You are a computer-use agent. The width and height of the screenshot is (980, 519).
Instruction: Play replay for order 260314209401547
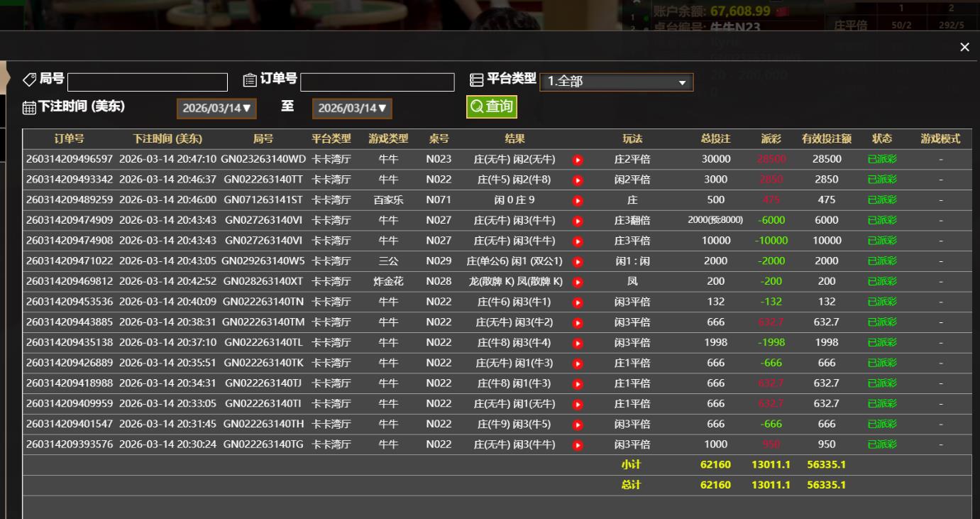point(578,425)
